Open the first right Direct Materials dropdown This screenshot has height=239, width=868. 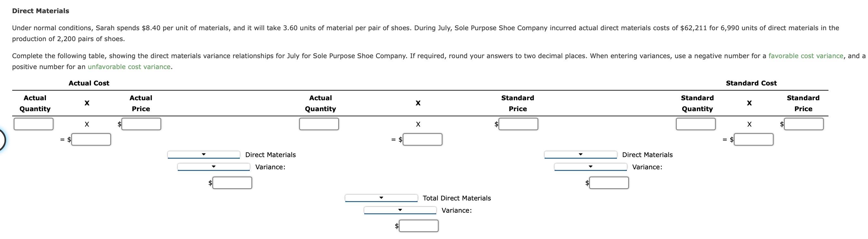581,155
